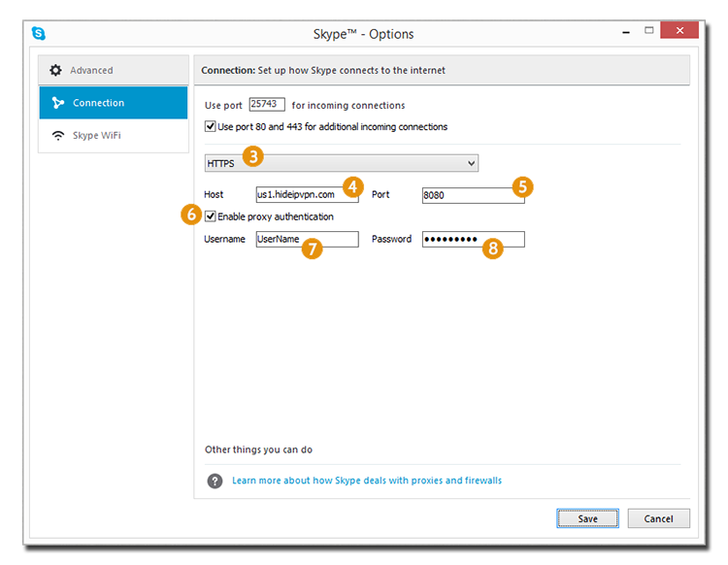This screenshot has height=565, width=728.
Task: Click the Username input field
Action: coord(307,239)
